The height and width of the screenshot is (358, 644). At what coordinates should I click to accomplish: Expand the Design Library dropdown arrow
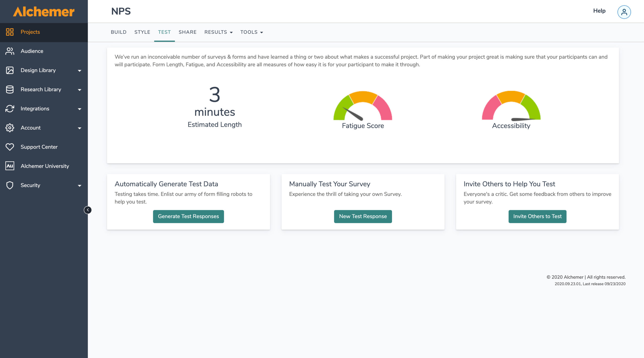tap(79, 71)
